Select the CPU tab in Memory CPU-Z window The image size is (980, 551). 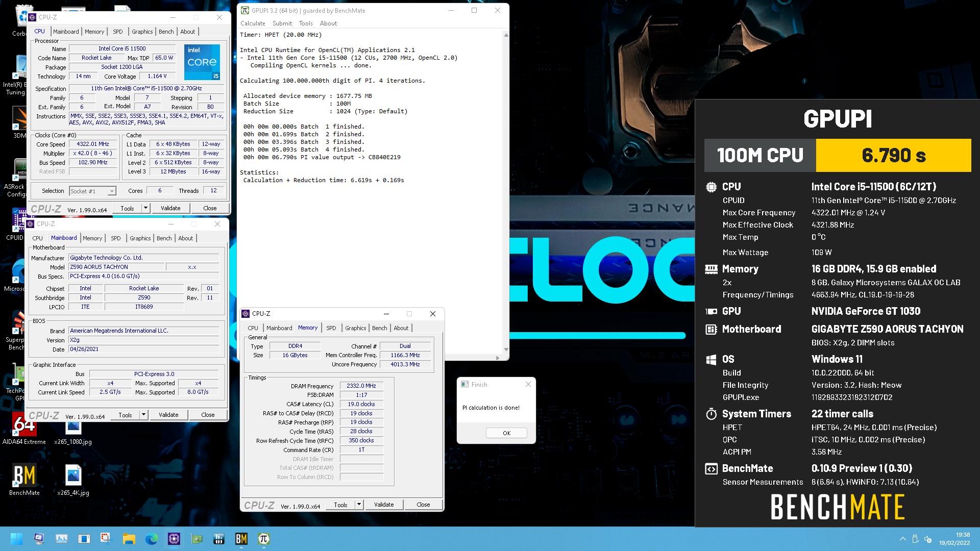click(x=253, y=328)
